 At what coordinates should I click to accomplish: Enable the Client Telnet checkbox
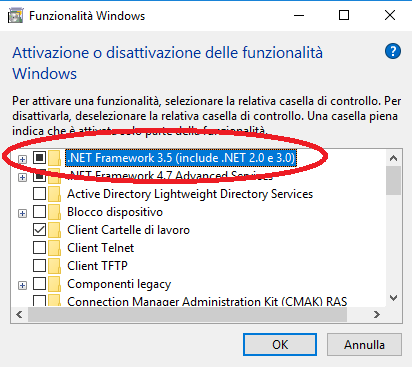(39, 248)
